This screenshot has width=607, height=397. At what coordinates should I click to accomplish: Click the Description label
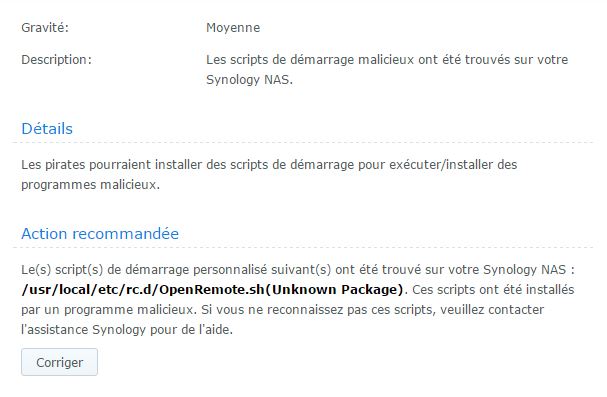pyautogui.click(x=57, y=60)
